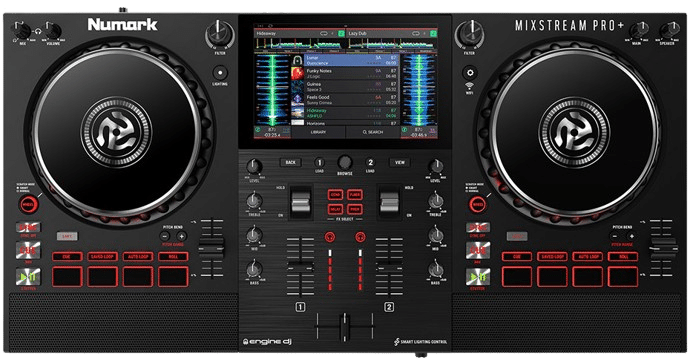
Task: Toggle the ECHO effect in FX Select
Action: click(x=335, y=194)
